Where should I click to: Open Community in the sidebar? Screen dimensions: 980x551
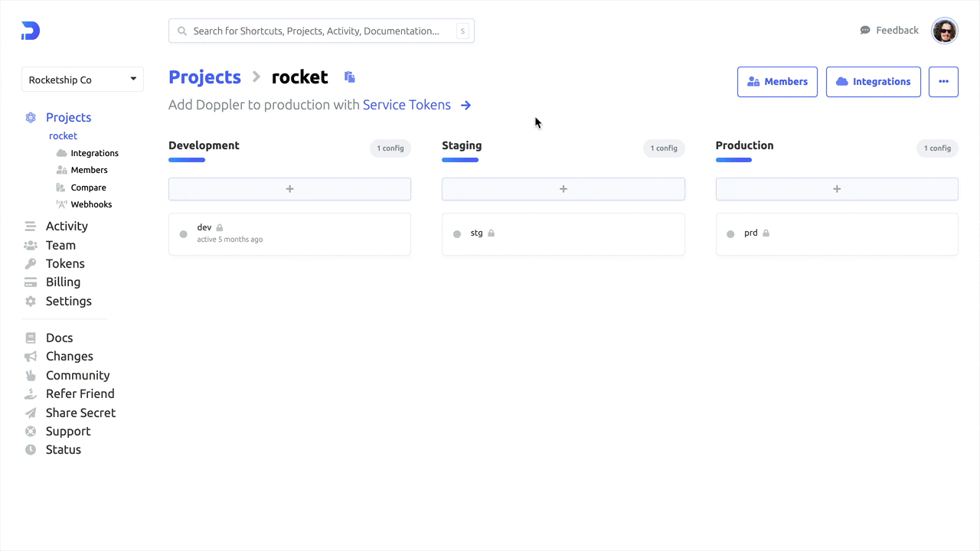pos(77,375)
